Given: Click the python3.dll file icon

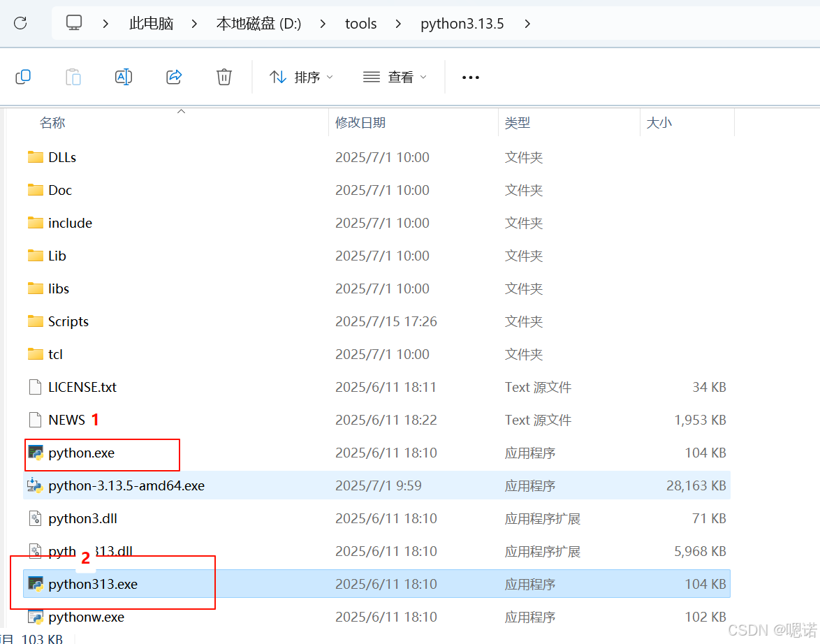Looking at the screenshot, I should click(x=35, y=518).
